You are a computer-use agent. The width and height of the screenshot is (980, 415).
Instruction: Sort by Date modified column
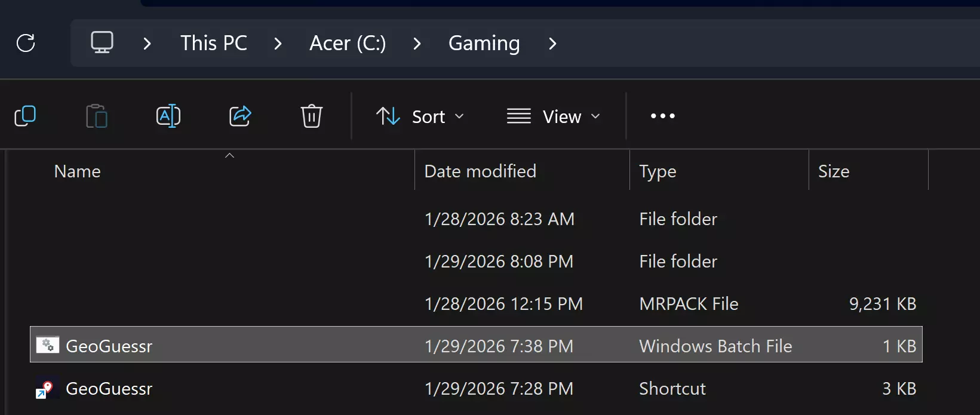point(480,171)
